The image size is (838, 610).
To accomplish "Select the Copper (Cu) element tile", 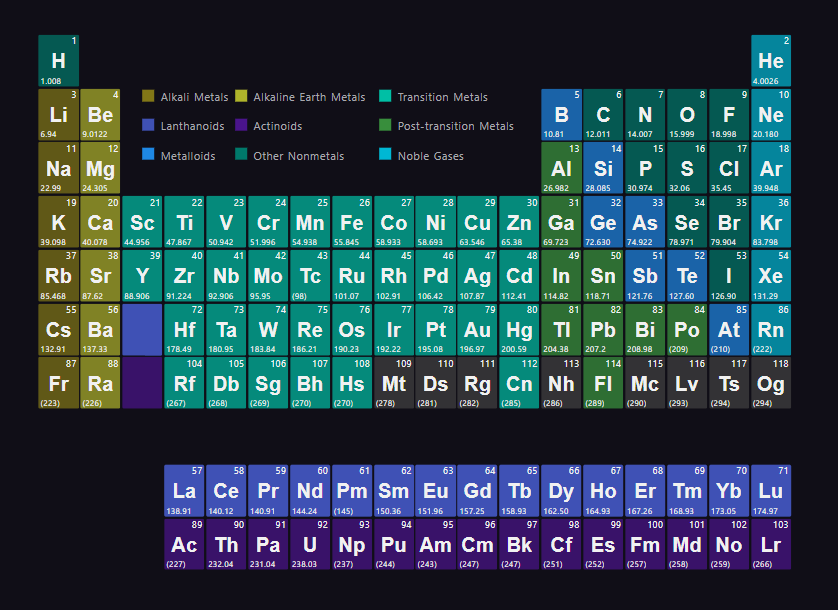I will [x=477, y=222].
